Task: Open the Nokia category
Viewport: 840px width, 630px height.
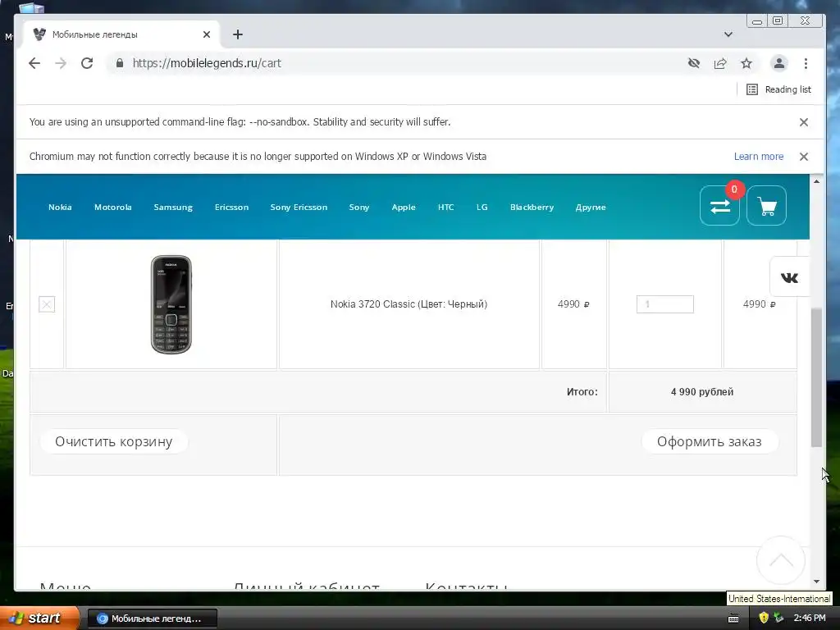Action: coord(60,208)
